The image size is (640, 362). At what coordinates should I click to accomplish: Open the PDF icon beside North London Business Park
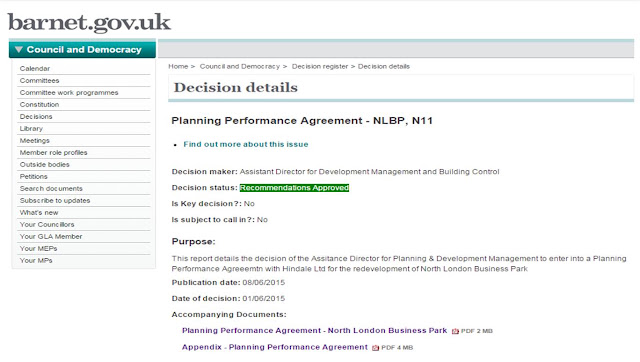[456, 331]
